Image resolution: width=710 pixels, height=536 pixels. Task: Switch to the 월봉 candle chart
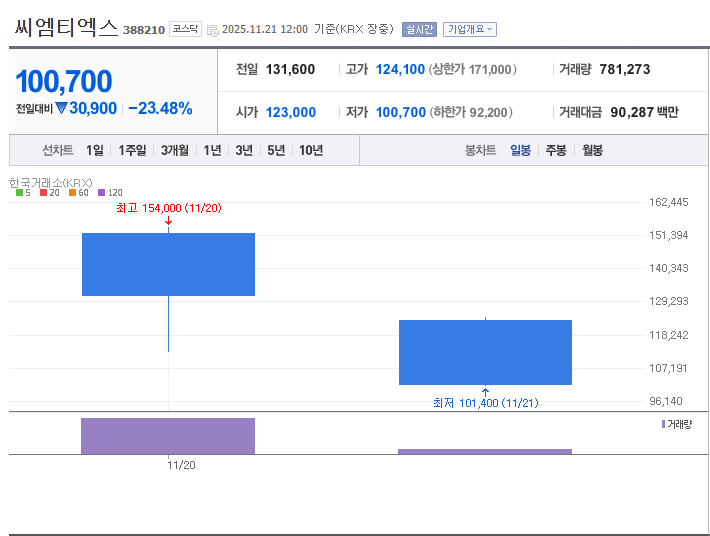592,150
